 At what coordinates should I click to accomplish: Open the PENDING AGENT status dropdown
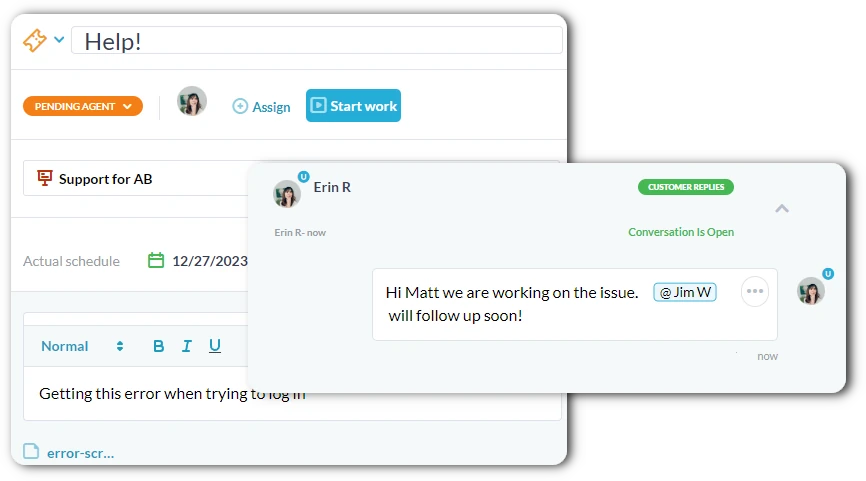pos(83,106)
